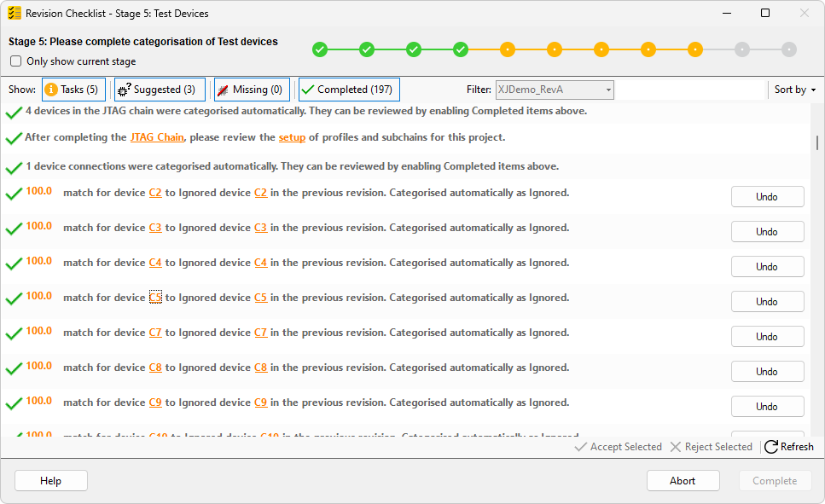Screen dimensions: 825x504
Task: Enable Only show current stage checkbox
Action: [x=15, y=61]
